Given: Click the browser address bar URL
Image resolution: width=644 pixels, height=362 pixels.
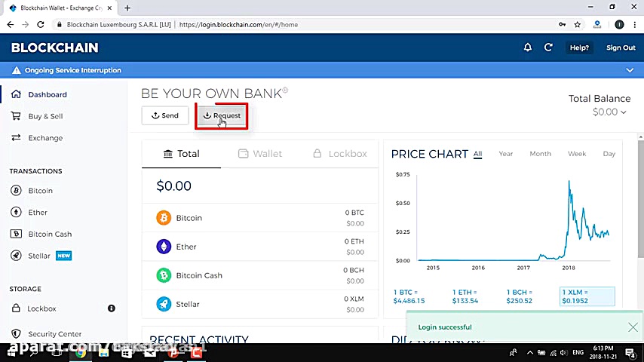Looking at the screenshot, I should click(238, 25).
